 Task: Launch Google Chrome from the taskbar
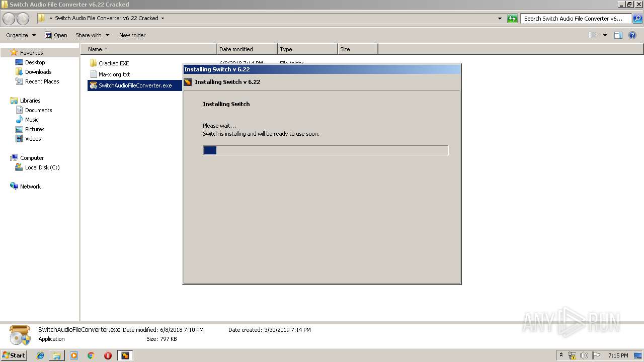coord(91,355)
